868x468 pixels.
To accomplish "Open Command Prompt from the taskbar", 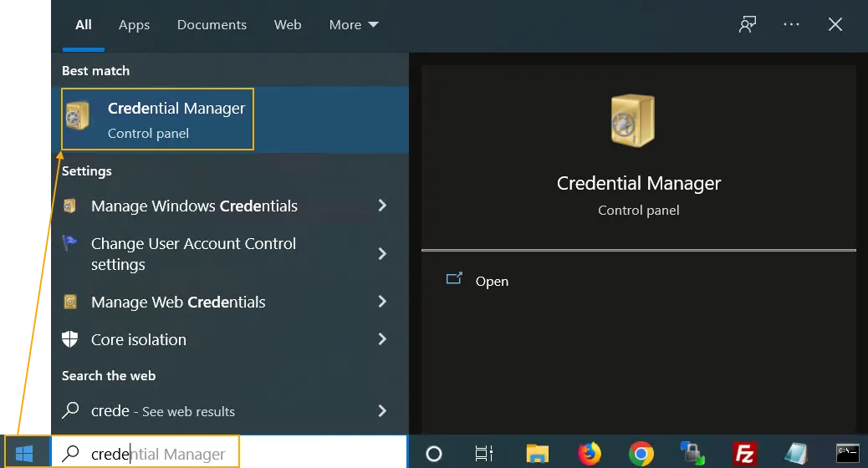I will point(847,454).
